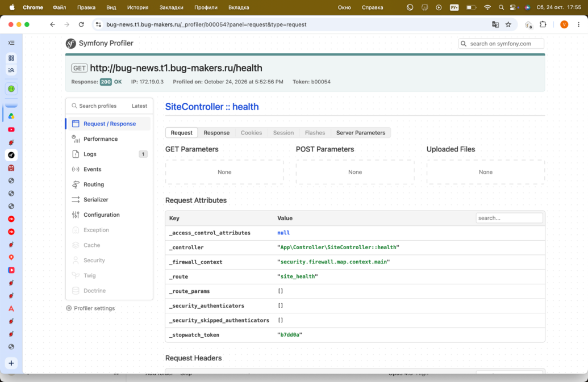Viewport: 588px width, 382px height.
Task: Click the magnifier in Search profiles
Action: tap(74, 106)
